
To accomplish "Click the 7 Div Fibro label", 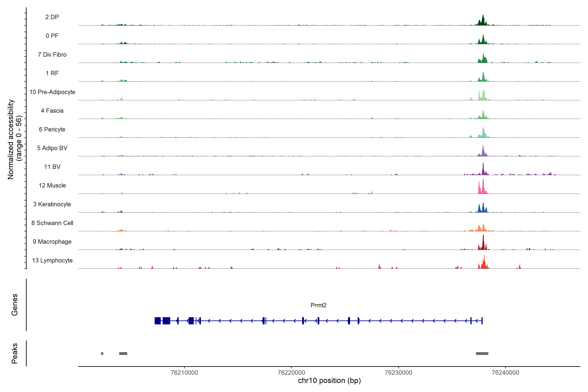I will click(52, 55).
